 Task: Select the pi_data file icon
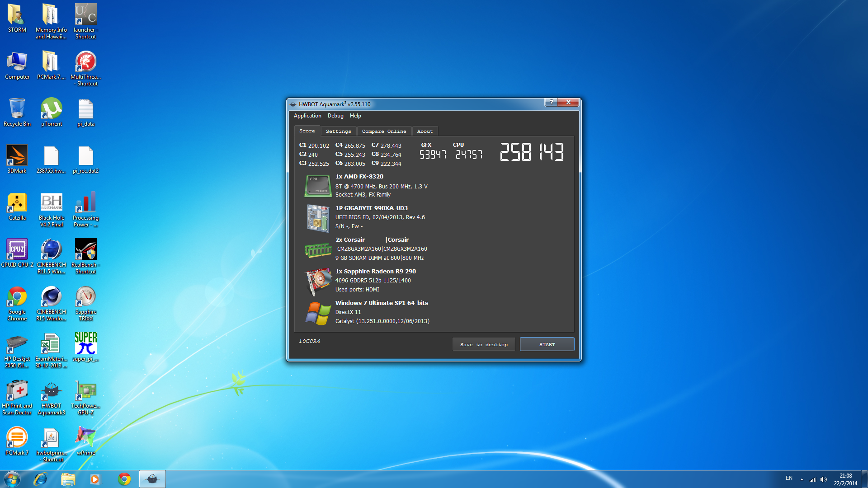85,112
